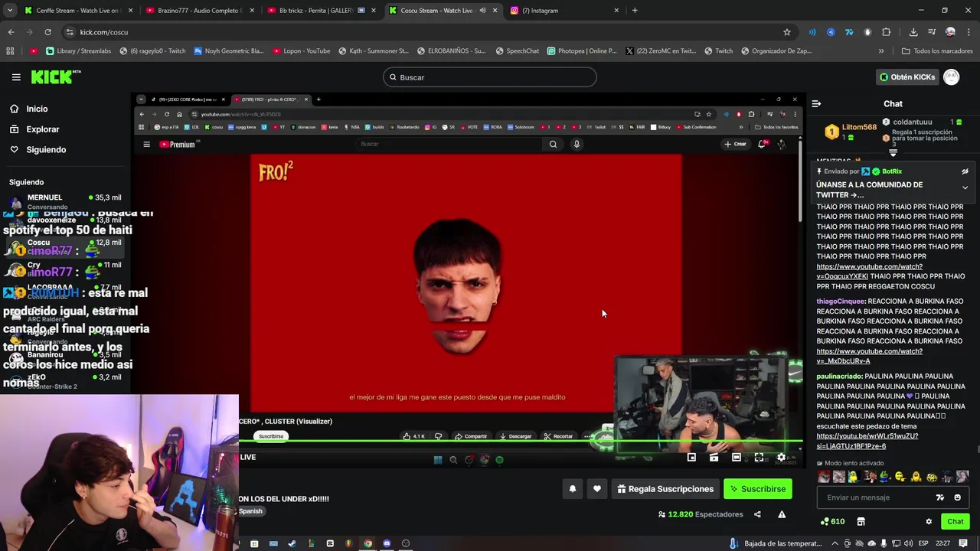980x551 pixels.
Task: Expand the gift leaderboard arrow
Action: coord(893,153)
